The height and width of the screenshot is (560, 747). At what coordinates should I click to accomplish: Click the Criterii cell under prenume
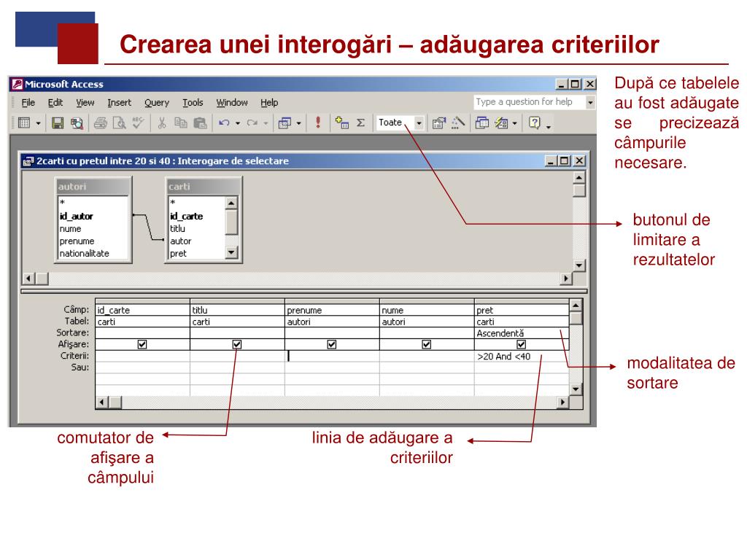click(x=332, y=356)
